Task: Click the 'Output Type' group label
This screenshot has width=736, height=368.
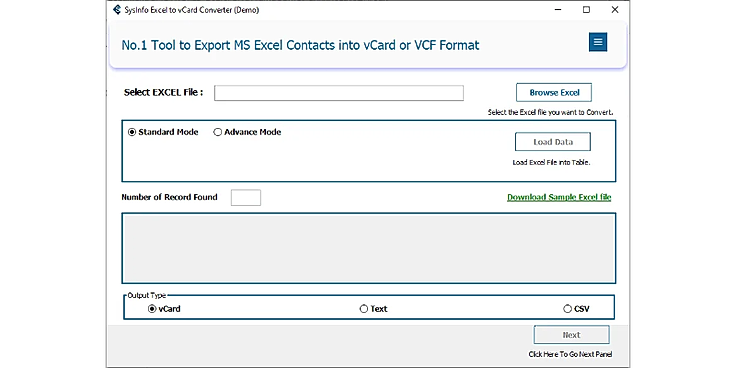Action: tap(146, 296)
